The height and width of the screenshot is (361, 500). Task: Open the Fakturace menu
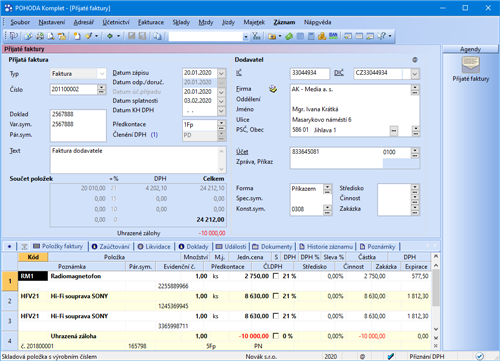[x=151, y=22]
